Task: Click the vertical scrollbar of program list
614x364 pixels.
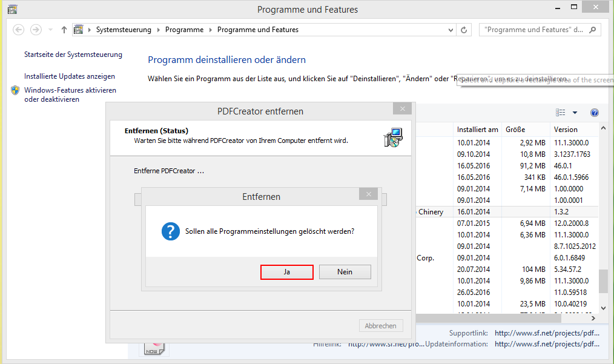Action: pyautogui.click(x=603, y=280)
